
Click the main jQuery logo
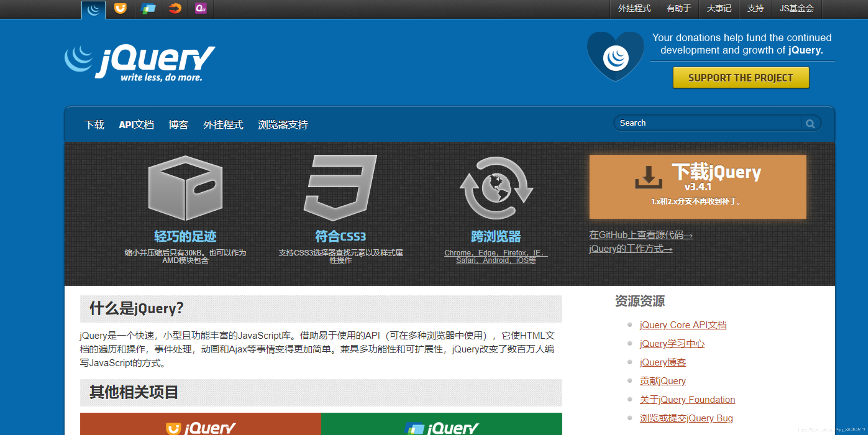(x=140, y=63)
